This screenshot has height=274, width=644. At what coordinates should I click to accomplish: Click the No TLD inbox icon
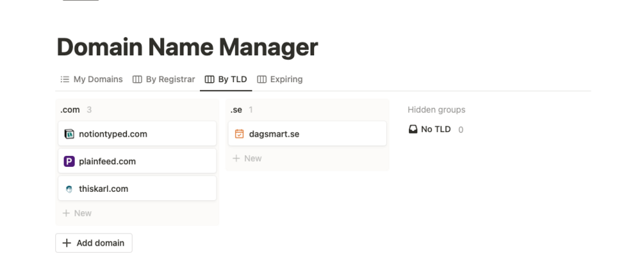(413, 130)
